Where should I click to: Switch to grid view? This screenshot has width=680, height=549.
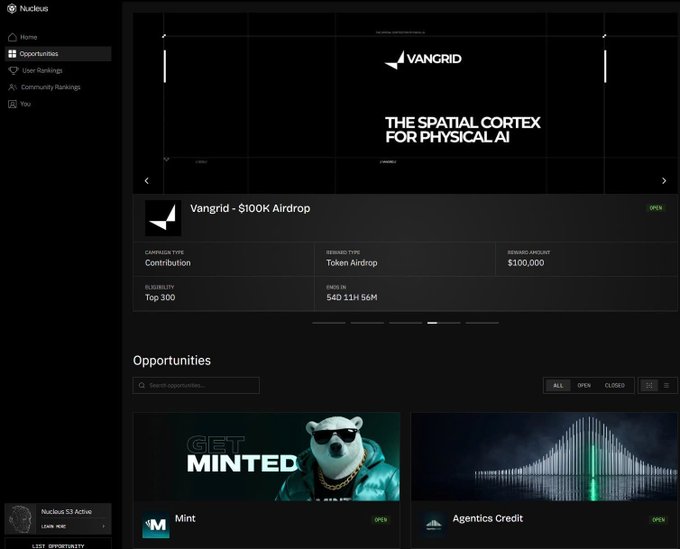pos(649,386)
